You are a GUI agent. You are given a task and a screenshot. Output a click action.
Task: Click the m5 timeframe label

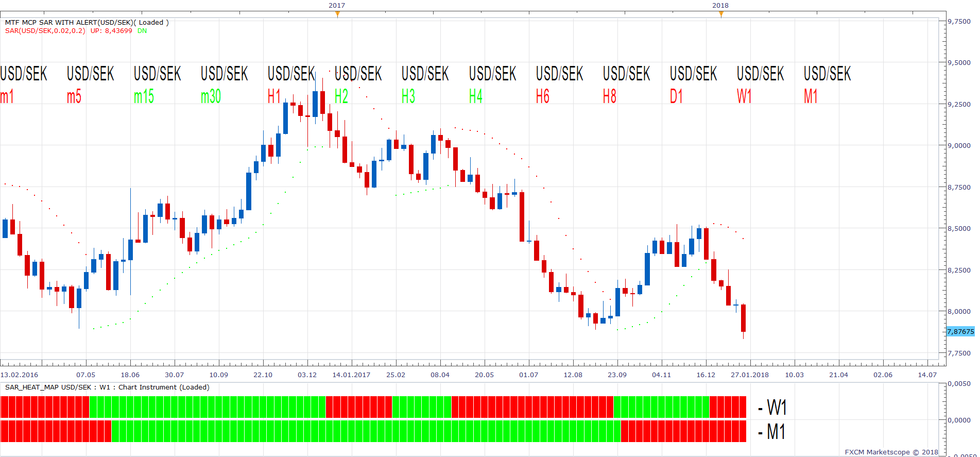pos(74,96)
